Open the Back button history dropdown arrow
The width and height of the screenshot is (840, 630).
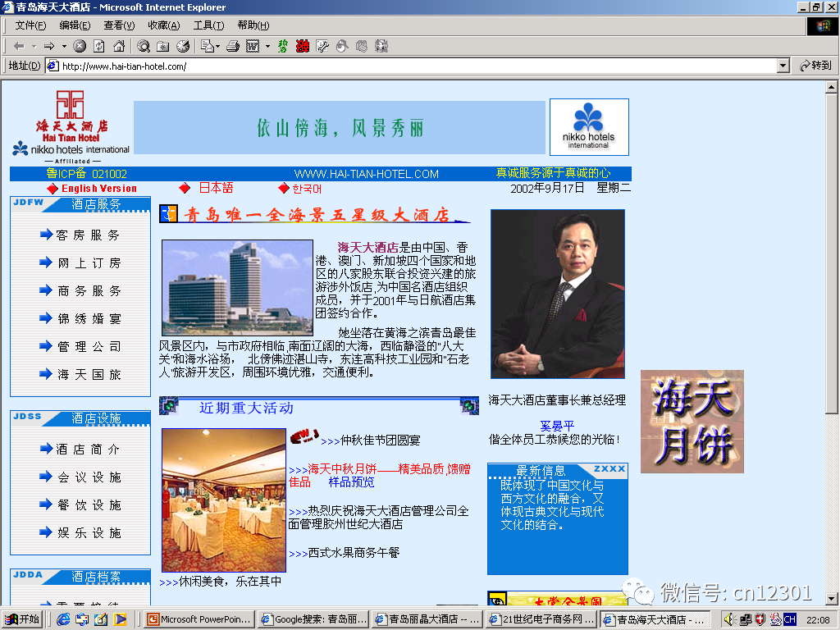pyautogui.click(x=34, y=47)
